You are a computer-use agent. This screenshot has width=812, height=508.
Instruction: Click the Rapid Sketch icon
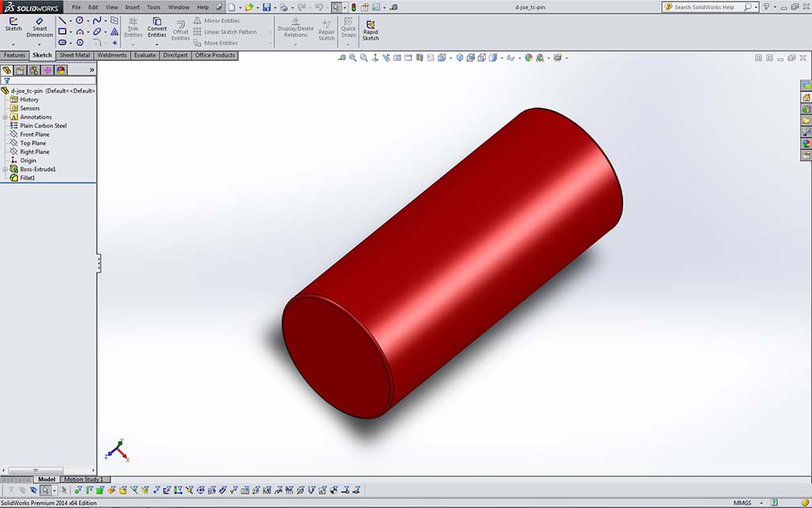pos(370,29)
